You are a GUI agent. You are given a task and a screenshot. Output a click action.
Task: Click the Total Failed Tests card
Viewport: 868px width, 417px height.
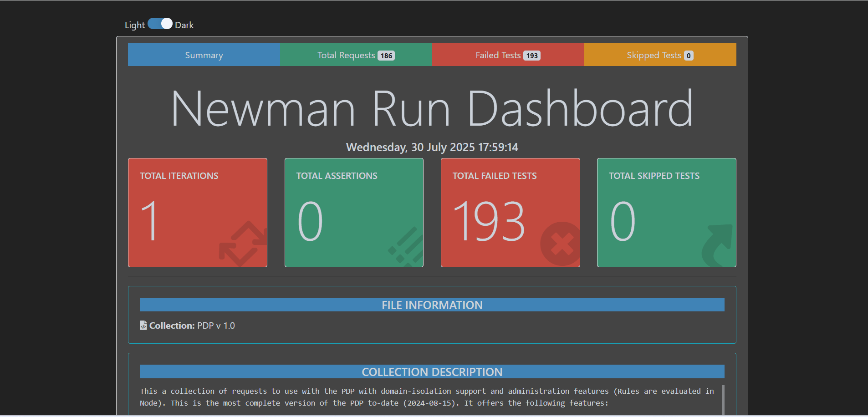coord(510,212)
